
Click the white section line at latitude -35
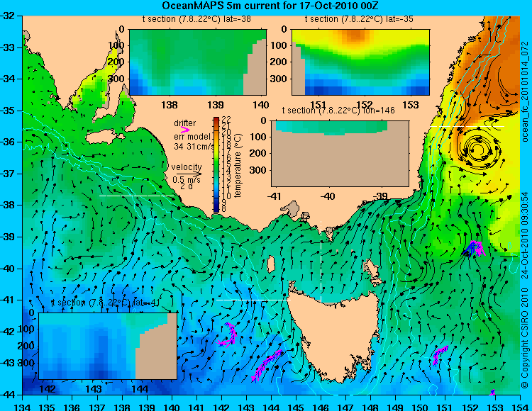pyautogui.click(x=467, y=126)
